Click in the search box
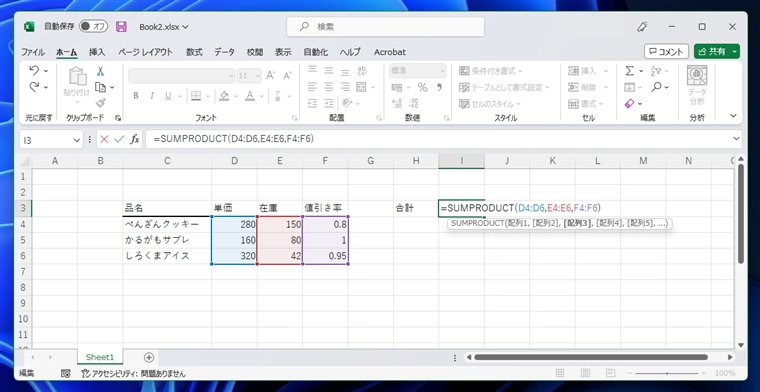The image size is (760, 392). (x=385, y=27)
